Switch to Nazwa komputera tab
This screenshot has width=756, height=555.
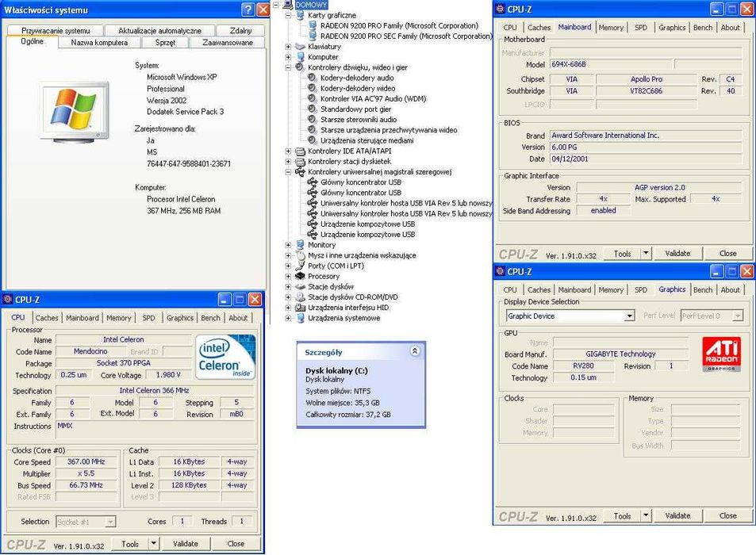pos(99,42)
